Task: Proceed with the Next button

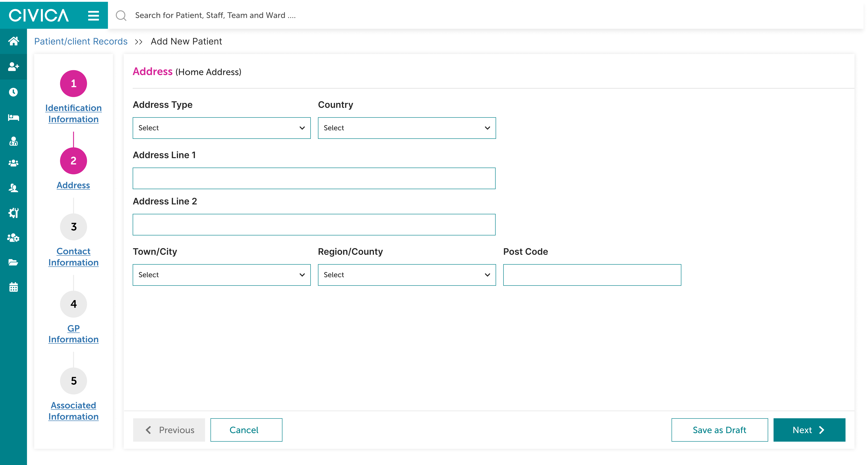Action: pyautogui.click(x=809, y=430)
